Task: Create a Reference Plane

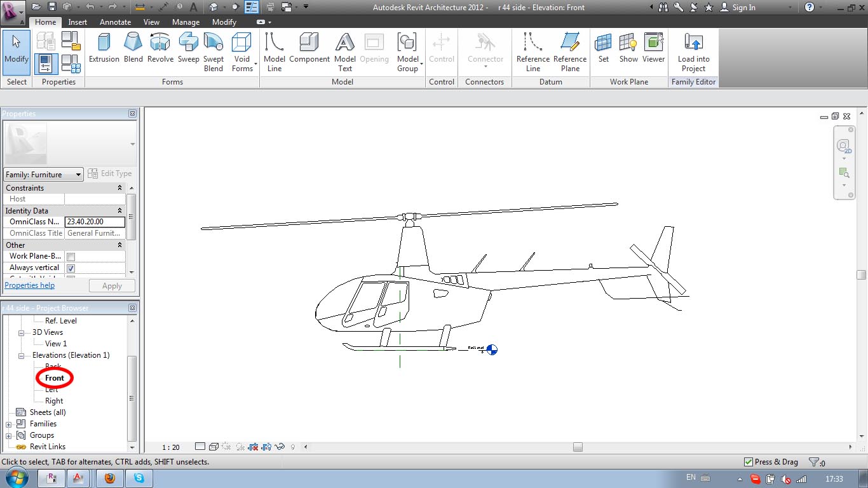Action: (570, 53)
